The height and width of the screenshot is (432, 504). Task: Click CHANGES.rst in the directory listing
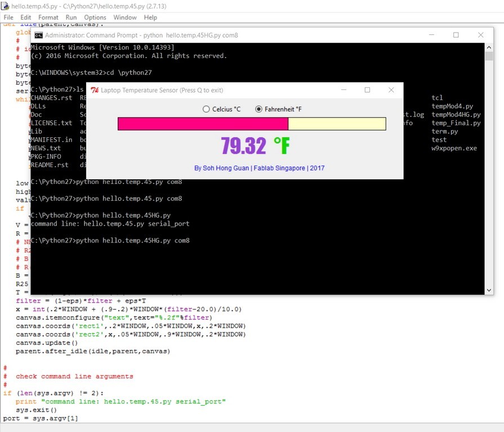point(51,97)
